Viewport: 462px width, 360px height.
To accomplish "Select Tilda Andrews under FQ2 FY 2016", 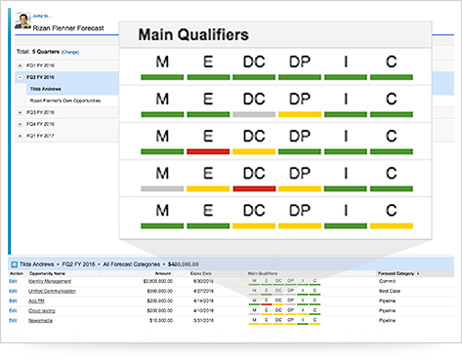I will [x=46, y=89].
